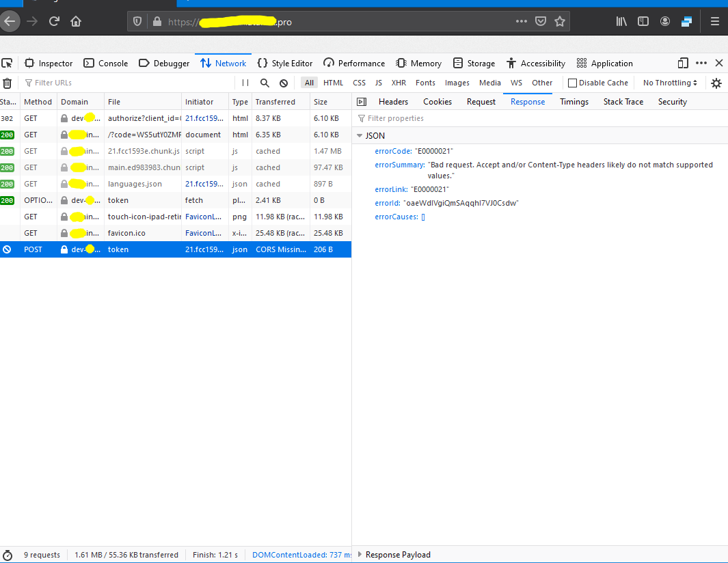Collapse the JSON response section
728x563 pixels.
360,135
